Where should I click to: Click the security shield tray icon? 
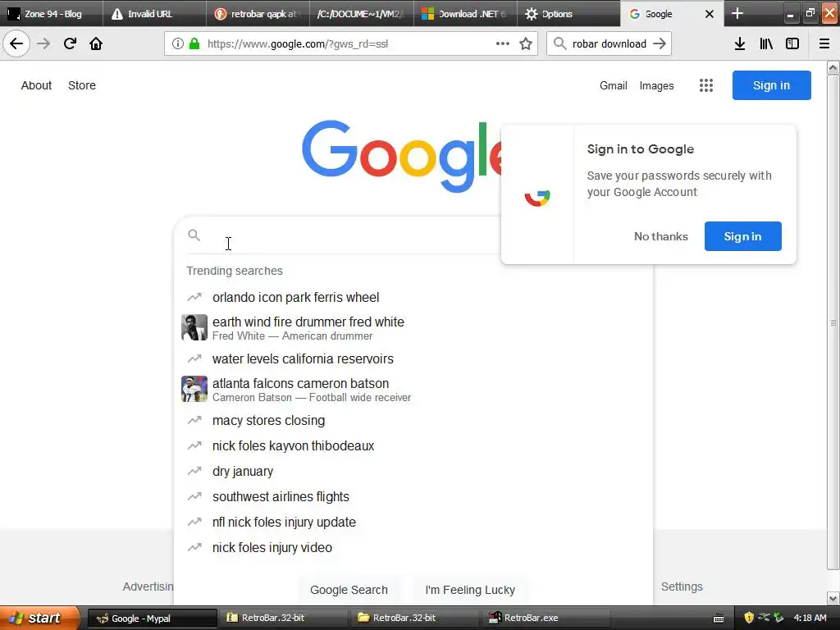click(x=749, y=618)
